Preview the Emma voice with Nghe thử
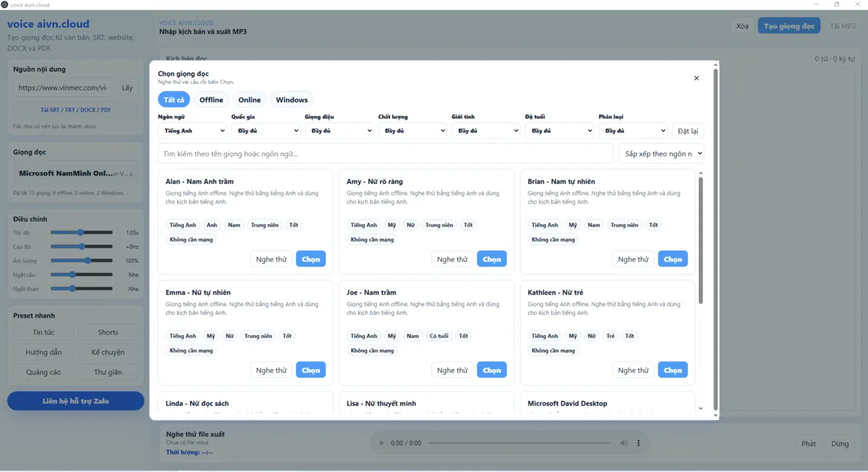The width and height of the screenshot is (868, 472). [271, 370]
